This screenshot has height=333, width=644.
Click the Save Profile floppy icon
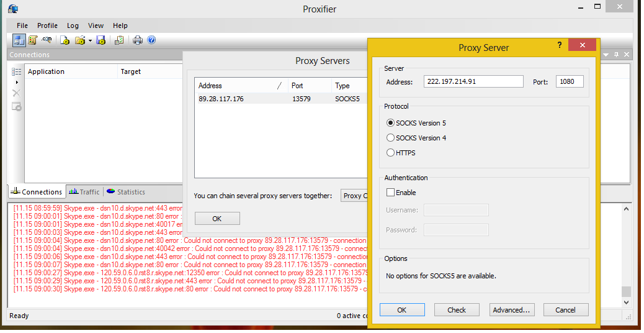[101, 40]
